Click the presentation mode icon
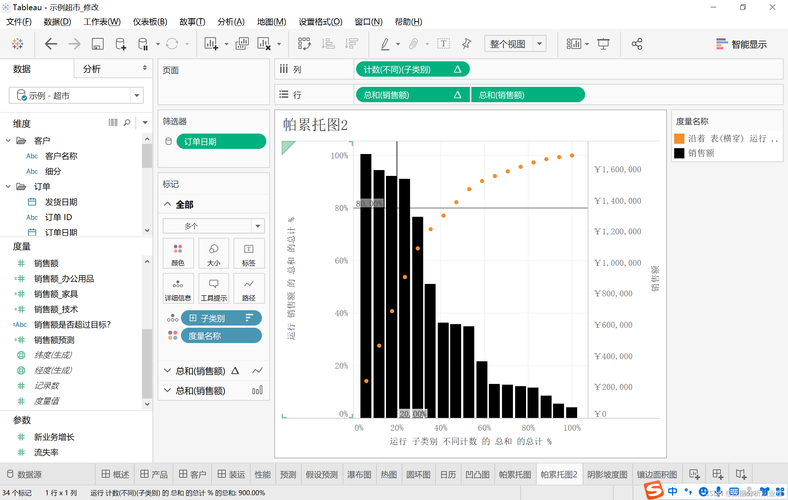The image size is (788, 500). 603,44
